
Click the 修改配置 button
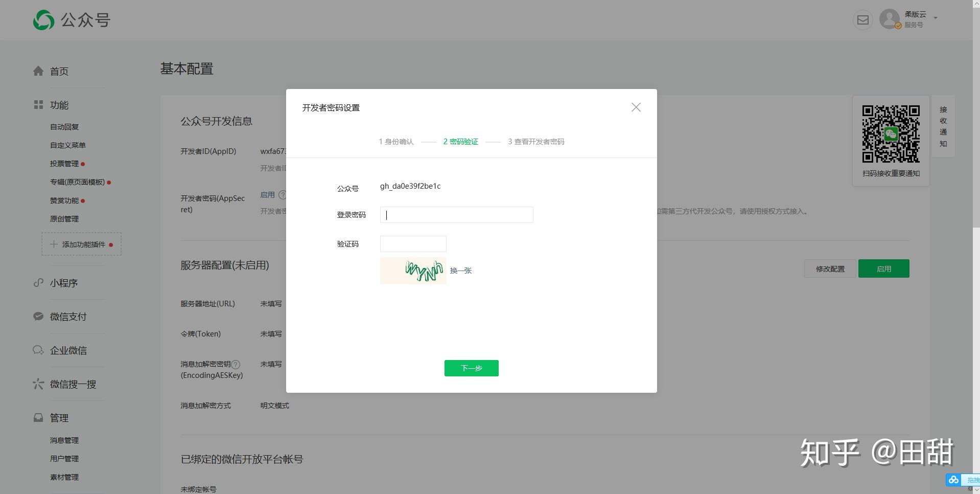(x=830, y=268)
